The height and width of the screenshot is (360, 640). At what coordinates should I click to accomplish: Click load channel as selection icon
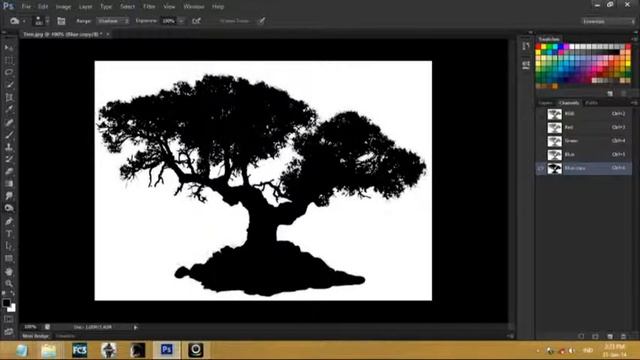[x=581, y=336]
